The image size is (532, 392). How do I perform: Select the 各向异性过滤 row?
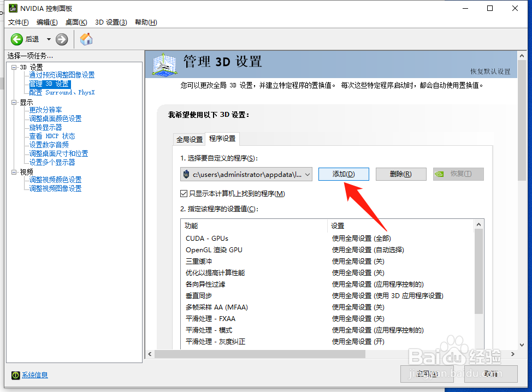pos(327,284)
